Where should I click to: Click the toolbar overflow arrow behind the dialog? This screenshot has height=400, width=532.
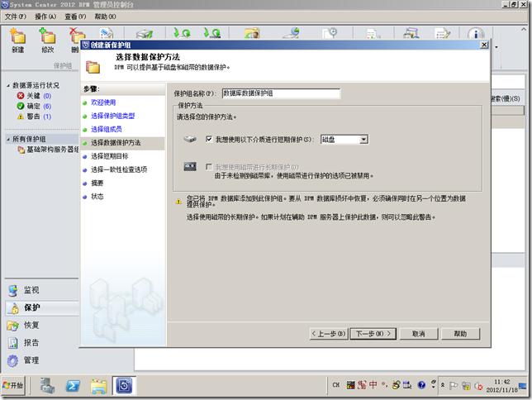click(496, 47)
